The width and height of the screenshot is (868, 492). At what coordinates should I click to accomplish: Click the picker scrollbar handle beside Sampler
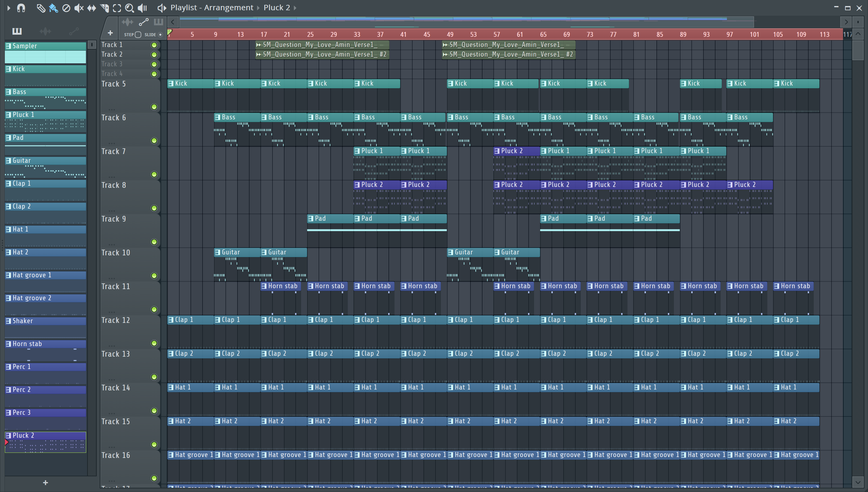click(x=92, y=45)
